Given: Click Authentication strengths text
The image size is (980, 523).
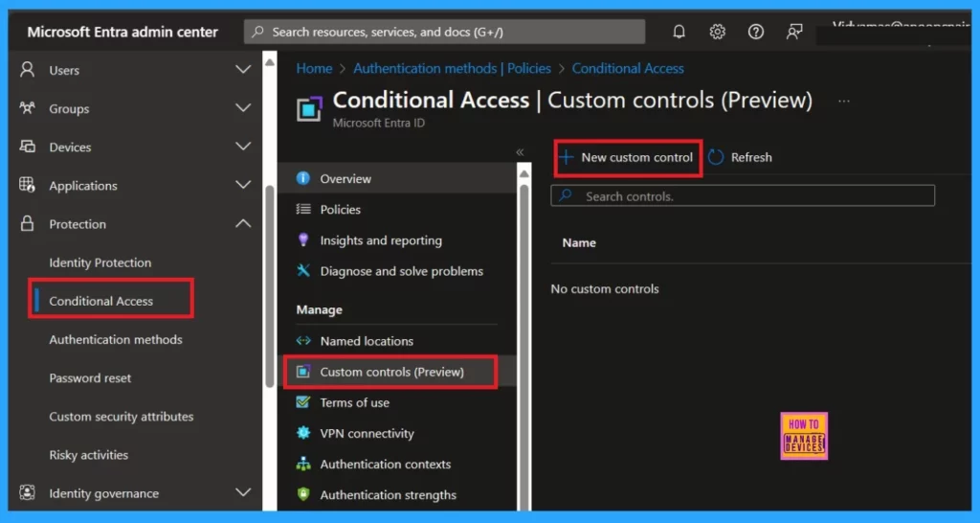Looking at the screenshot, I should 389,495.
